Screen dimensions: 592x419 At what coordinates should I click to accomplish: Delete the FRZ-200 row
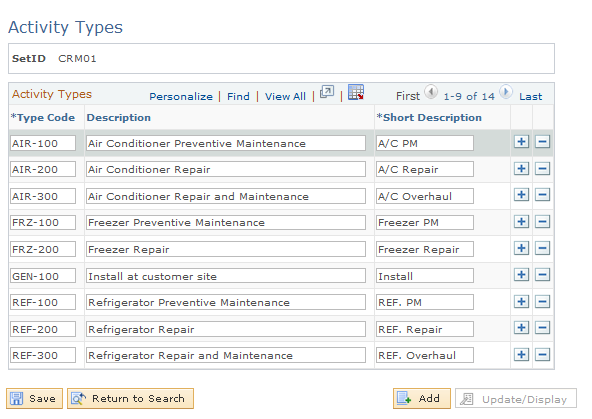542,248
